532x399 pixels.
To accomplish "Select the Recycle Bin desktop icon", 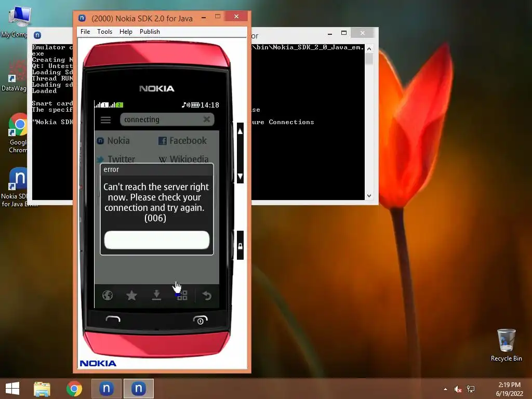I will click(x=506, y=345).
